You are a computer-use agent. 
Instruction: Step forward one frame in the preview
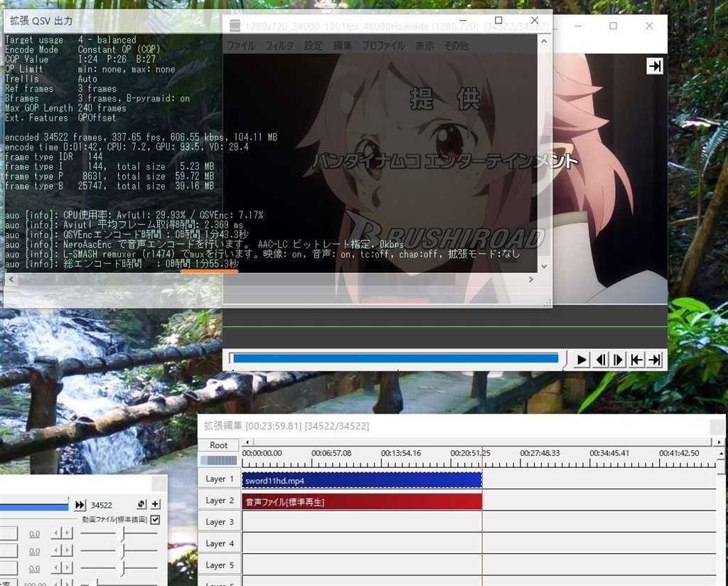tap(619, 360)
